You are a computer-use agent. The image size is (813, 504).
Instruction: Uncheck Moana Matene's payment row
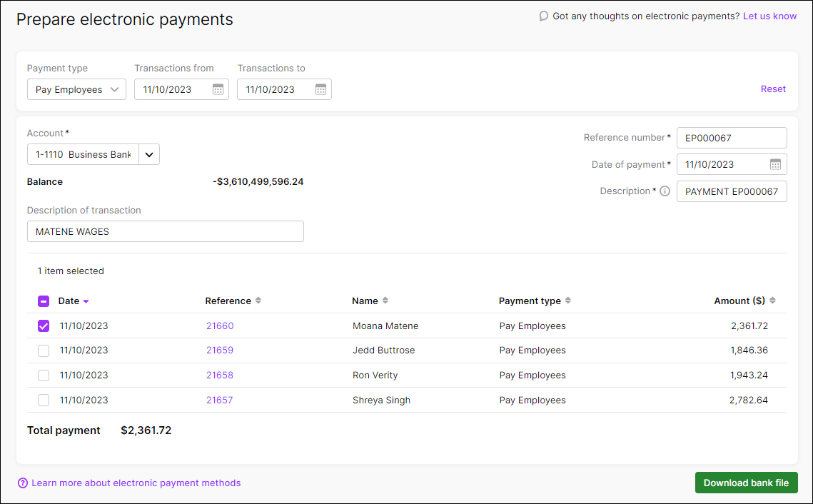(x=43, y=326)
